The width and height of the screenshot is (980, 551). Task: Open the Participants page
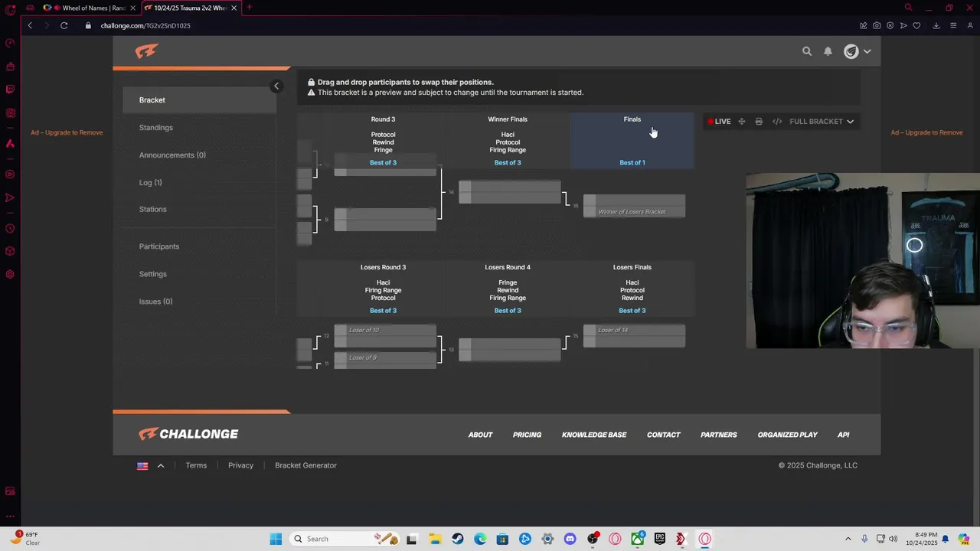point(159,246)
